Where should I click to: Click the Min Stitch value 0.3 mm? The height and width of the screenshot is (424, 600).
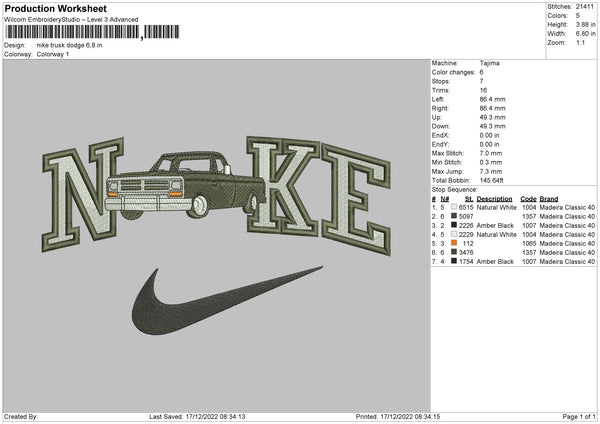pyautogui.click(x=491, y=162)
